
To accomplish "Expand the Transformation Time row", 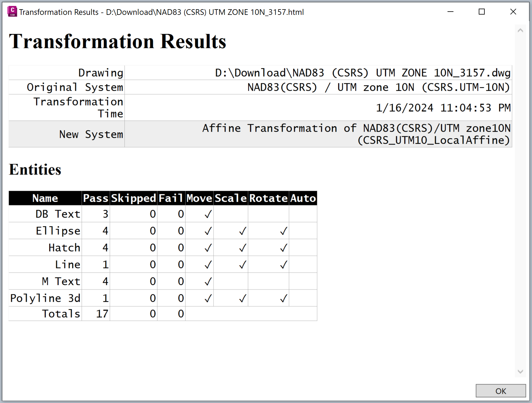I will (78, 107).
